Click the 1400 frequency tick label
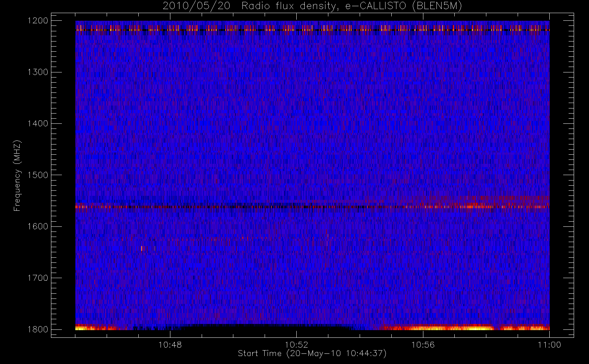 point(38,123)
